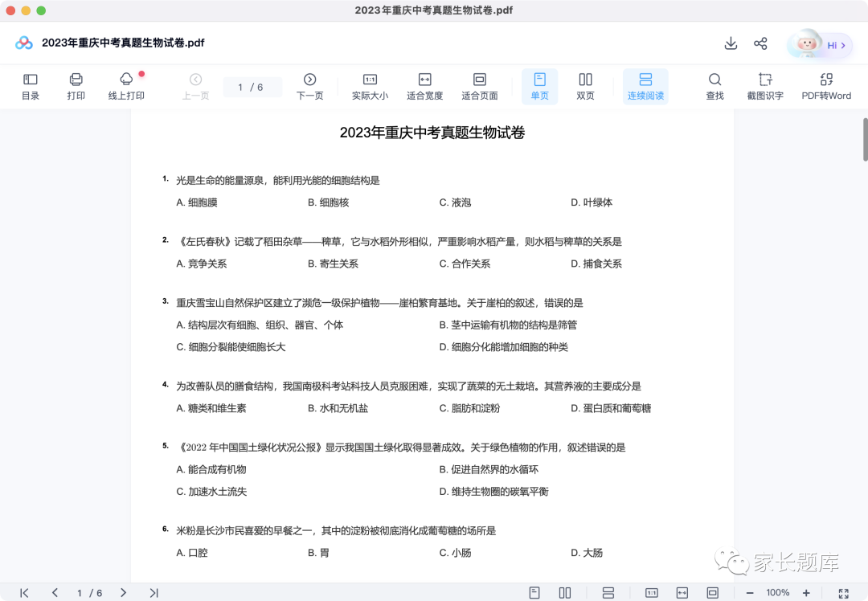Download the PDF file
Viewport: 868px width, 601px height.
(731, 43)
